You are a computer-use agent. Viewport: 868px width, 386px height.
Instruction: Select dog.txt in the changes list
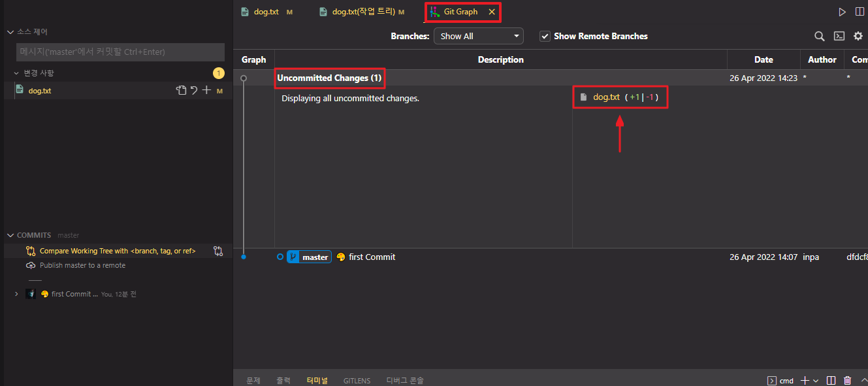[x=40, y=91]
